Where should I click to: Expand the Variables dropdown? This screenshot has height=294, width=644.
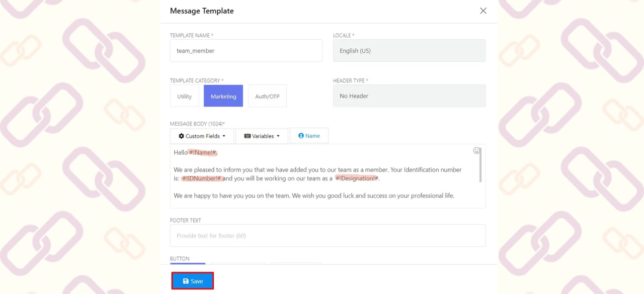click(262, 136)
